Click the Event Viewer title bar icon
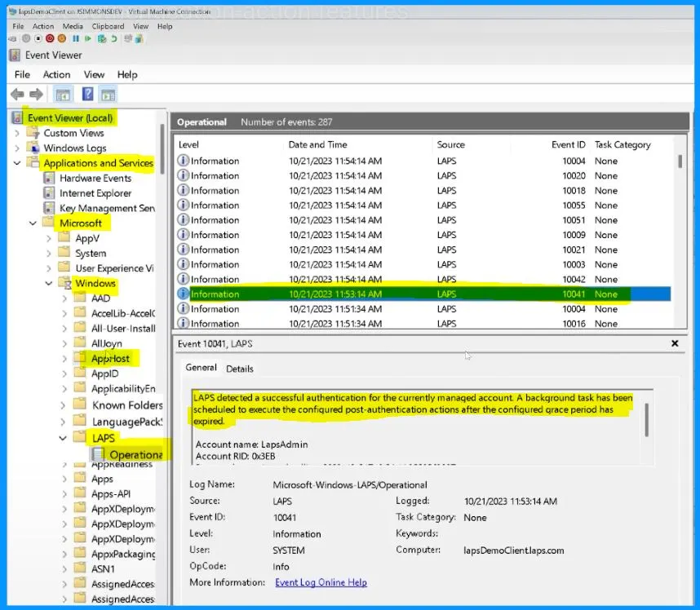 click(x=15, y=55)
